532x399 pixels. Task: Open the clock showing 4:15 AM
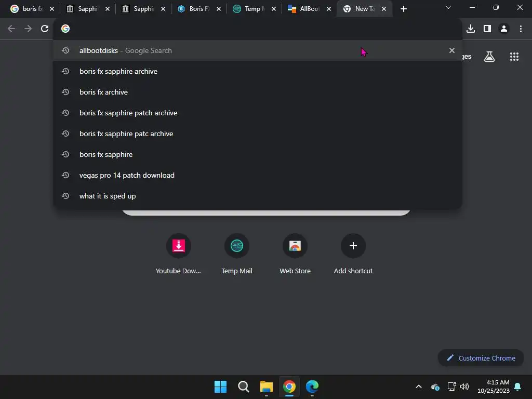coord(494,387)
